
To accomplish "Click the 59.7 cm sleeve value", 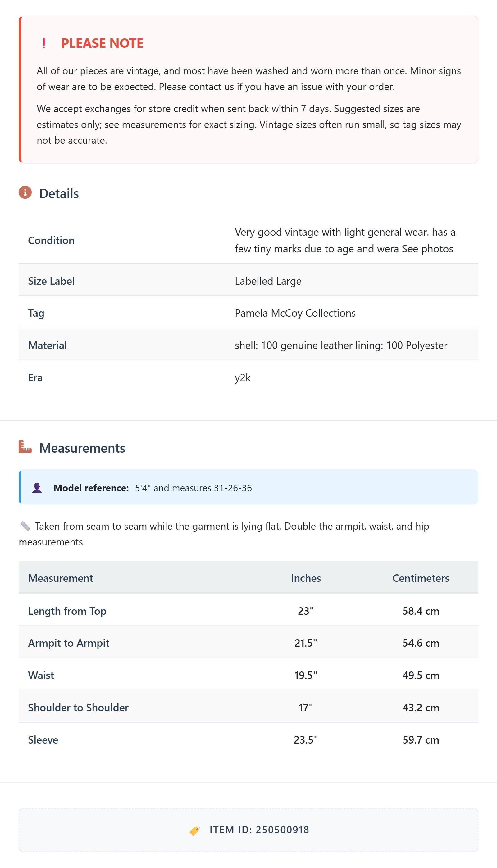I will [421, 740].
